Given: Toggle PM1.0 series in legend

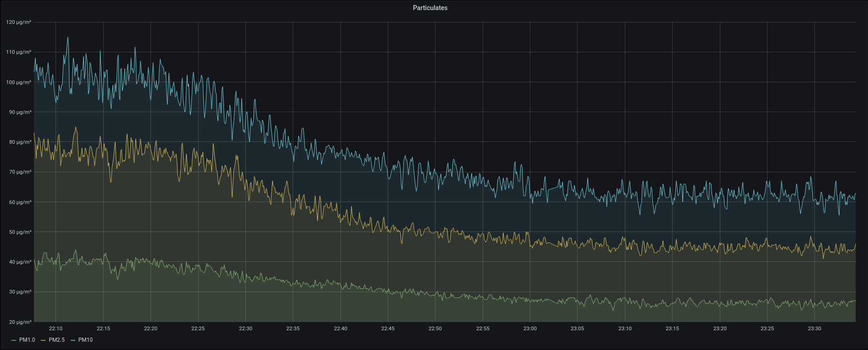Looking at the screenshot, I should (27, 340).
